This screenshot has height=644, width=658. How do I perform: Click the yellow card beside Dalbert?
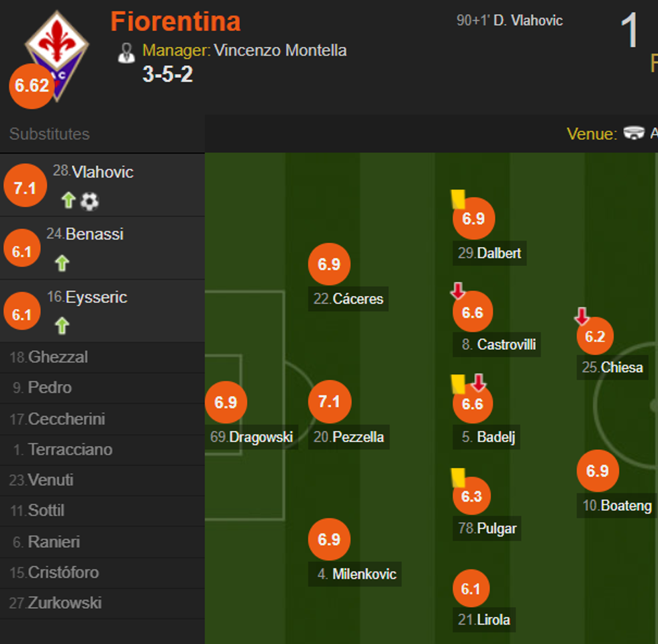pos(458,198)
